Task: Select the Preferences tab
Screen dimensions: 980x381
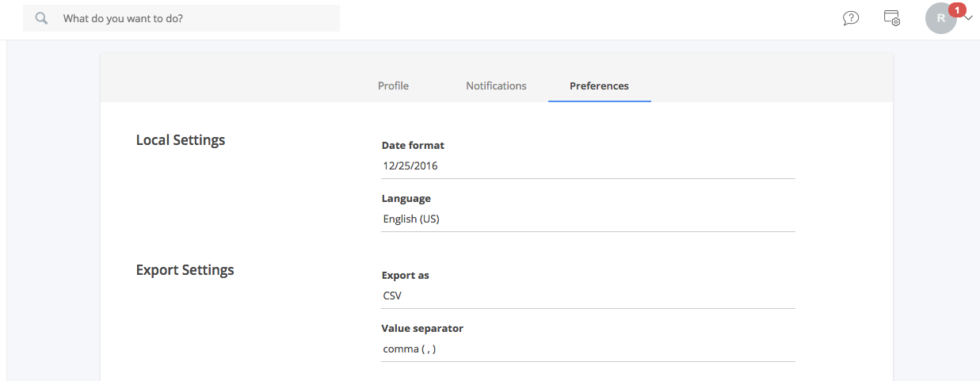Action: coord(599,86)
